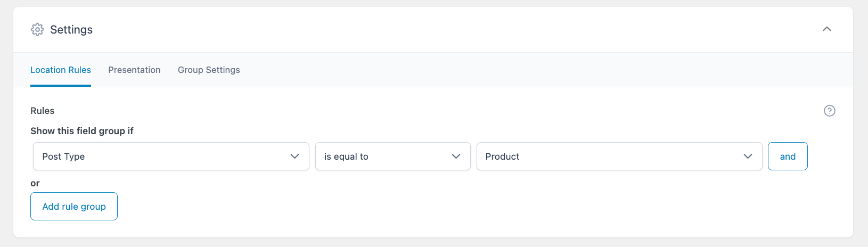Click the help question mark icon
The height and width of the screenshot is (247, 868).
[x=829, y=111]
